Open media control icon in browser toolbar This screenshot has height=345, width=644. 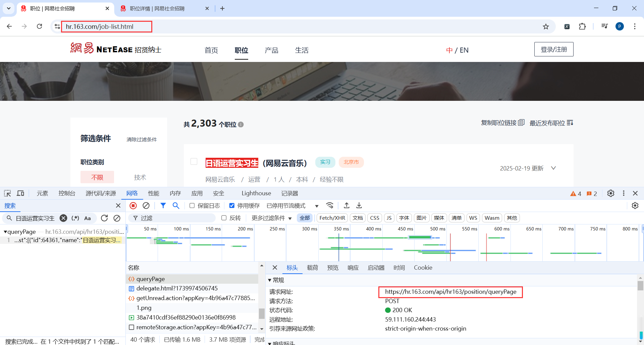pyautogui.click(x=604, y=26)
